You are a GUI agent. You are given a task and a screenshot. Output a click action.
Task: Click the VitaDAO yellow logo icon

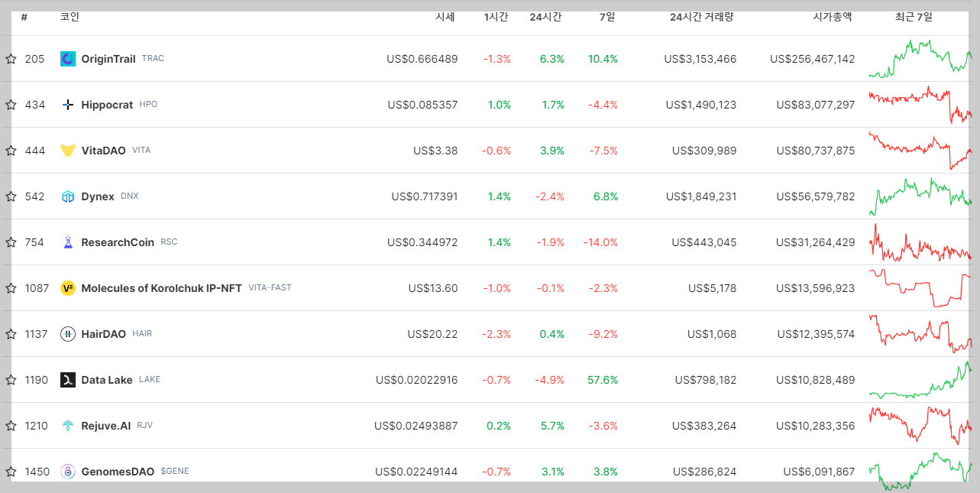click(68, 151)
